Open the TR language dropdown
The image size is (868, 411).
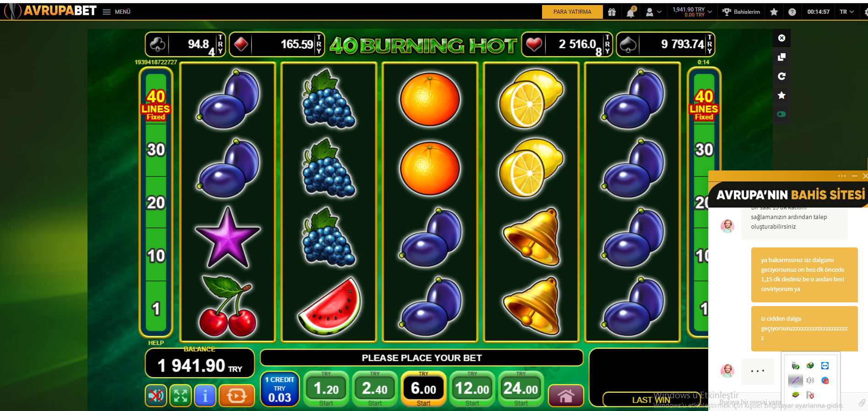846,12
